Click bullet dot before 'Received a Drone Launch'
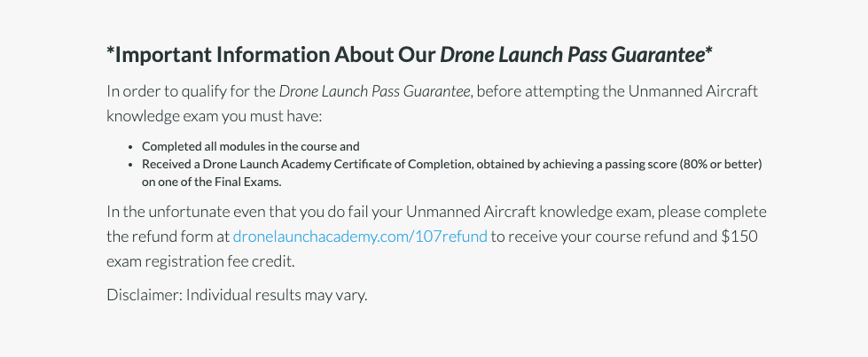The image size is (868, 357). click(x=130, y=165)
